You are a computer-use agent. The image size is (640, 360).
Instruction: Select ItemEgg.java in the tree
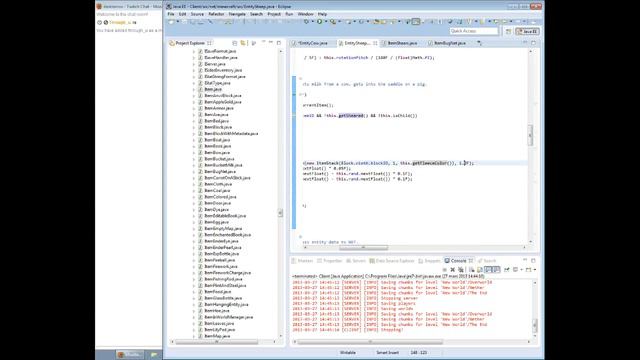(x=216, y=222)
